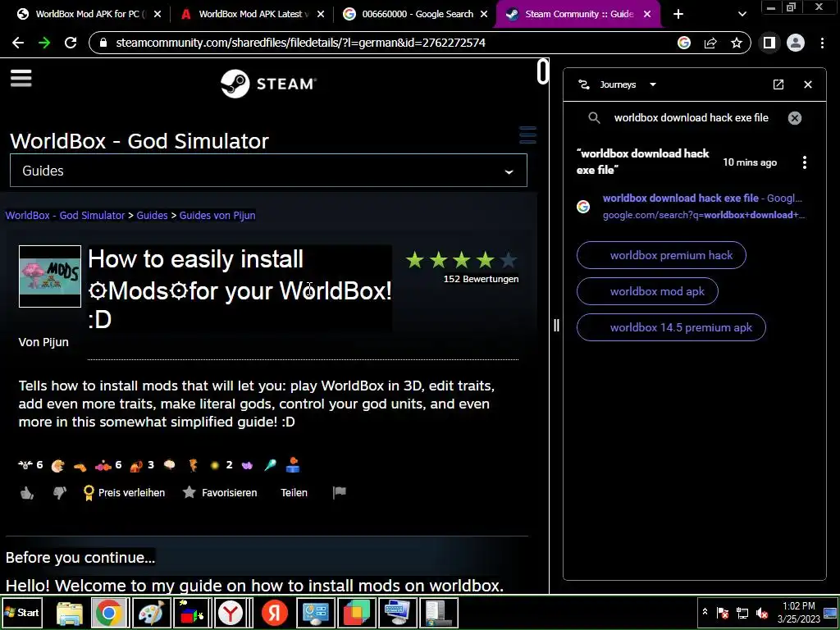Select the Steam Community Guide tab
Image resolution: width=840 pixels, height=630 pixels.
pyautogui.click(x=578, y=14)
